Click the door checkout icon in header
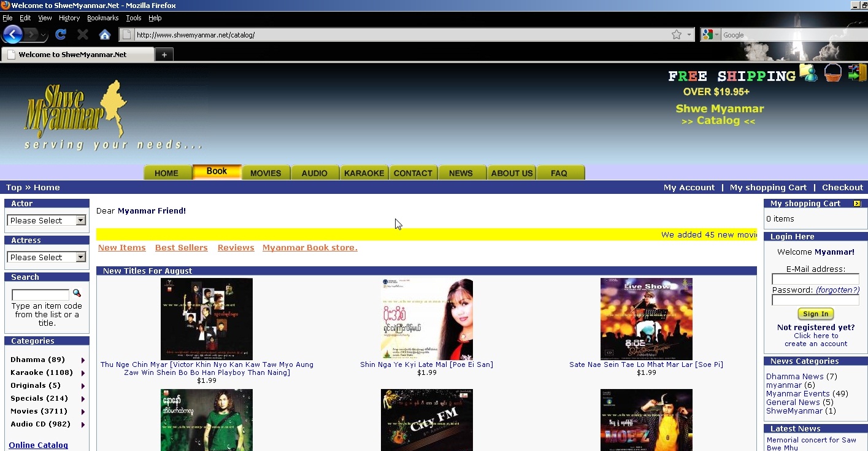The width and height of the screenshot is (868, 451). click(x=857, y=72)
